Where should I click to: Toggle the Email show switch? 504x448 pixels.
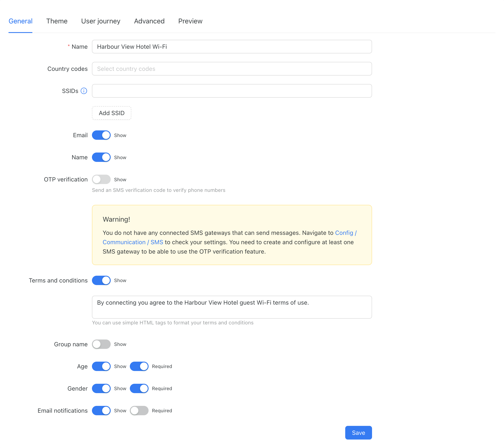(x=101, y=135)
